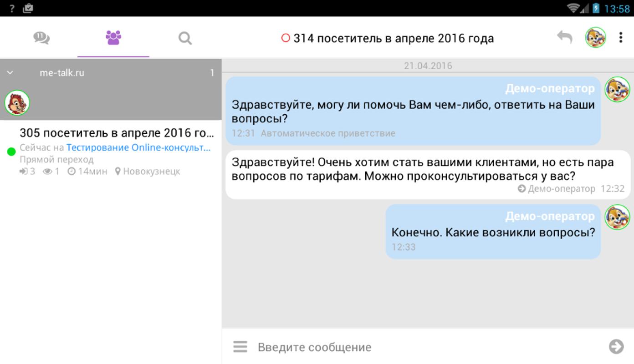Open the hamburger menu beside message field
Image resolution: width=634 pixels, height=364 pixels.
[240, 347]
